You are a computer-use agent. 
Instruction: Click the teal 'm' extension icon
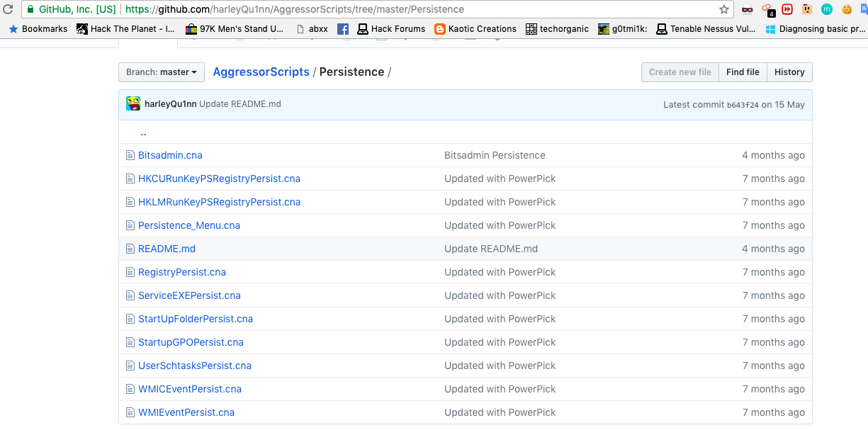(826, 9)
